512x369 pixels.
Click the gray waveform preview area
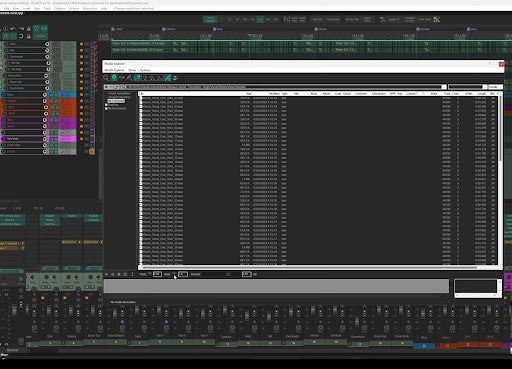276,286
